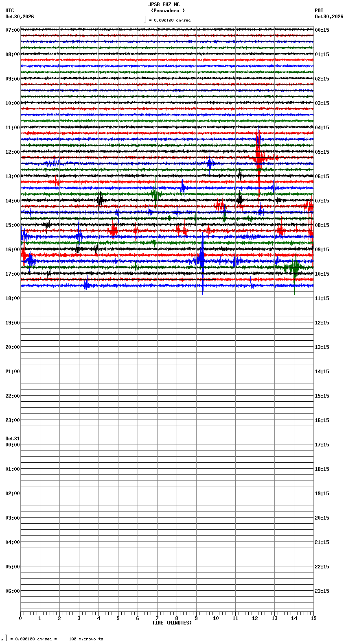This screenshot has width=346, height=644.
Task: Click the '12:00' UTC time label
Action: click(13, 152)
